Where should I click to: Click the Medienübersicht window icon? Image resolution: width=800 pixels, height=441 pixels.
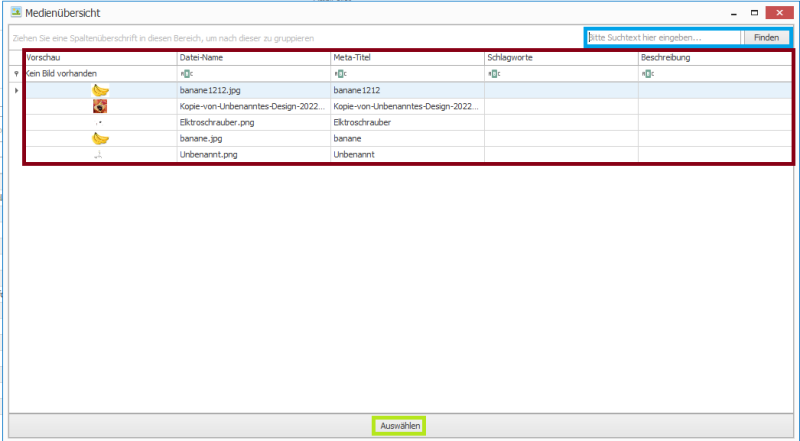[15, 13]
